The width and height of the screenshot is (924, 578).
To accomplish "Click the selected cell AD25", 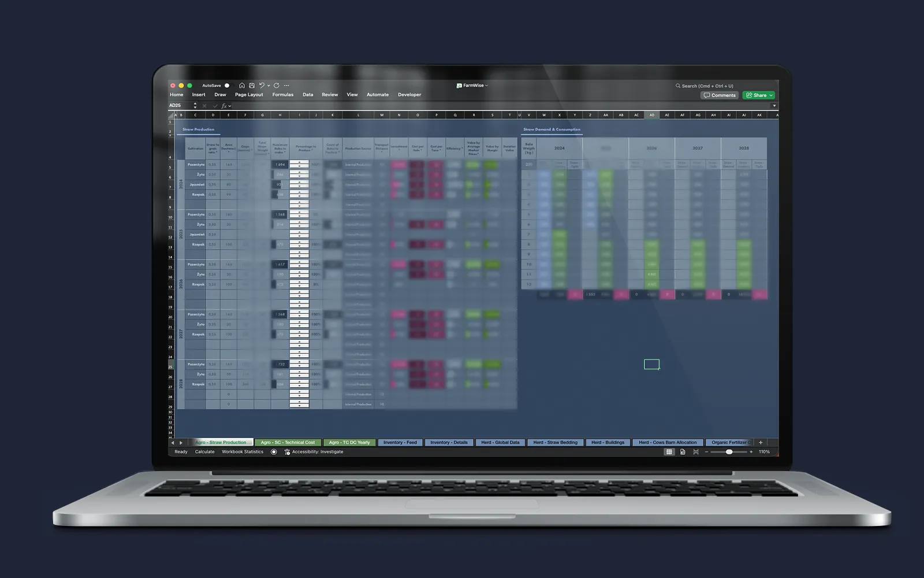I will (x=652, y=364).
